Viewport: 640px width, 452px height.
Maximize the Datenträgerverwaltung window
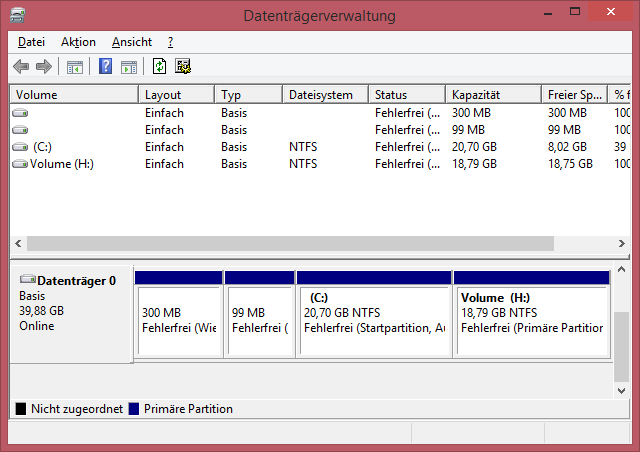point(575,12)
